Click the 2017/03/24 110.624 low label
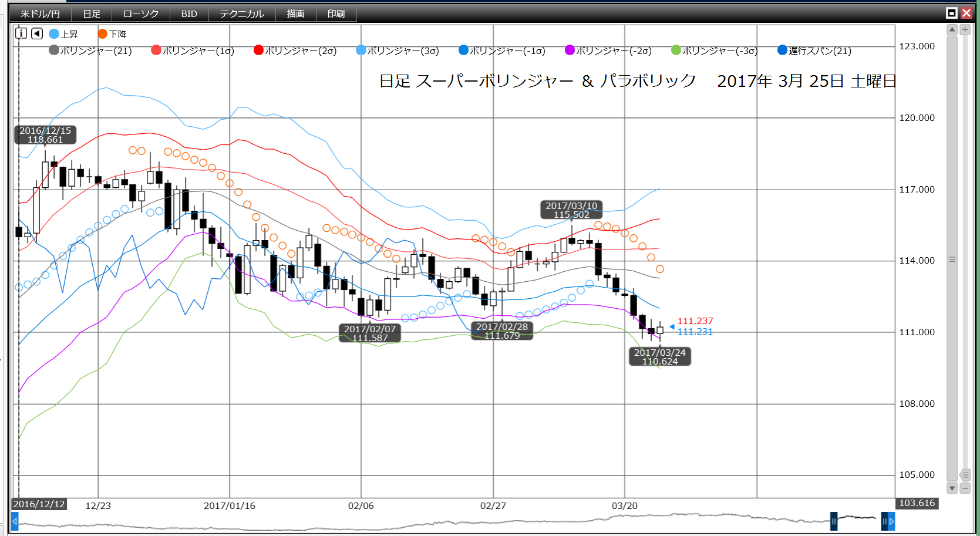 click(x=660, y=356)
